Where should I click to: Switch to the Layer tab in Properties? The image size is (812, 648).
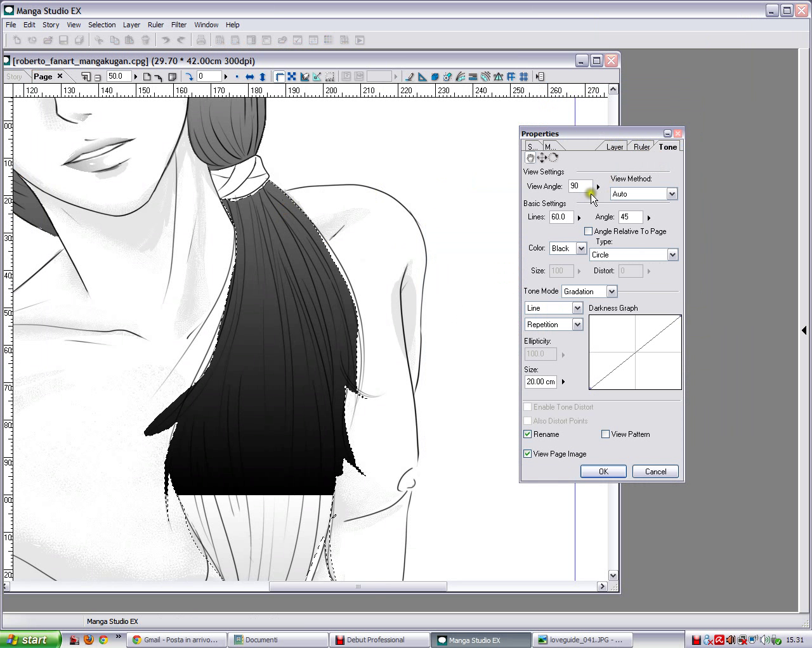(x=614, y=147)
